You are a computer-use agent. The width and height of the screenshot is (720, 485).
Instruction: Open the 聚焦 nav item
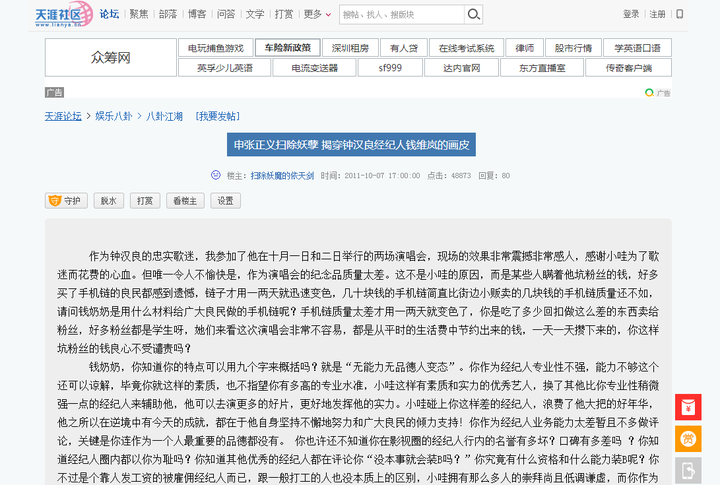tap(139, 14)
